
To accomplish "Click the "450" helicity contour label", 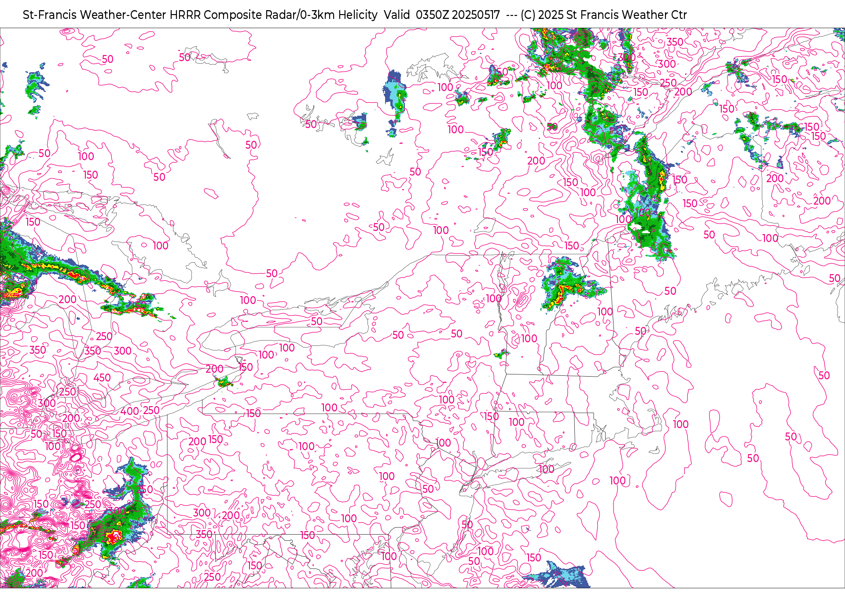I will click(x=102, y=378).
